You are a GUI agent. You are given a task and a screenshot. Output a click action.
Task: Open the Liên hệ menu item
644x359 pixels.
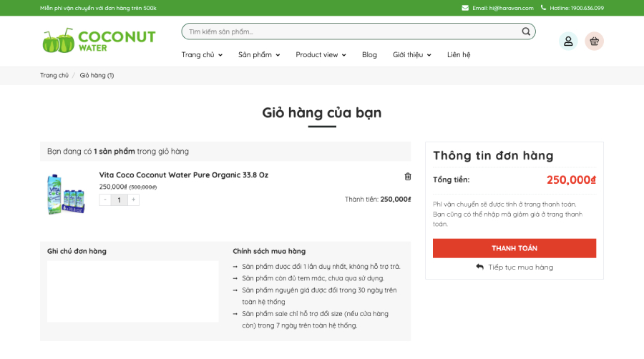(459, 54)
